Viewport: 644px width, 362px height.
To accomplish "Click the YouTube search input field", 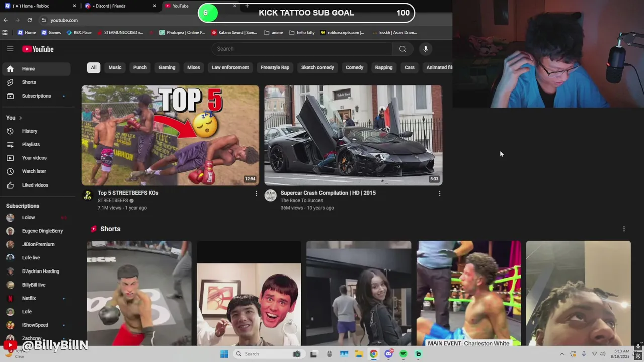I will coord(302,49).
